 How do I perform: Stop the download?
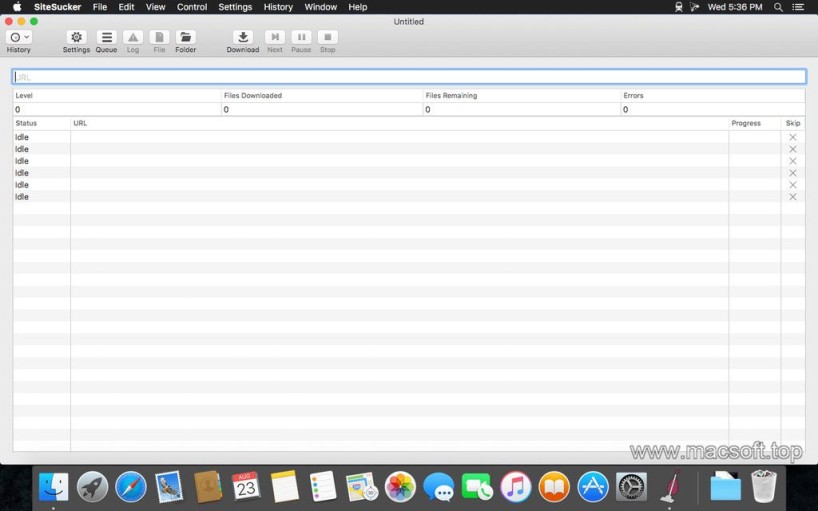[327, 37]
